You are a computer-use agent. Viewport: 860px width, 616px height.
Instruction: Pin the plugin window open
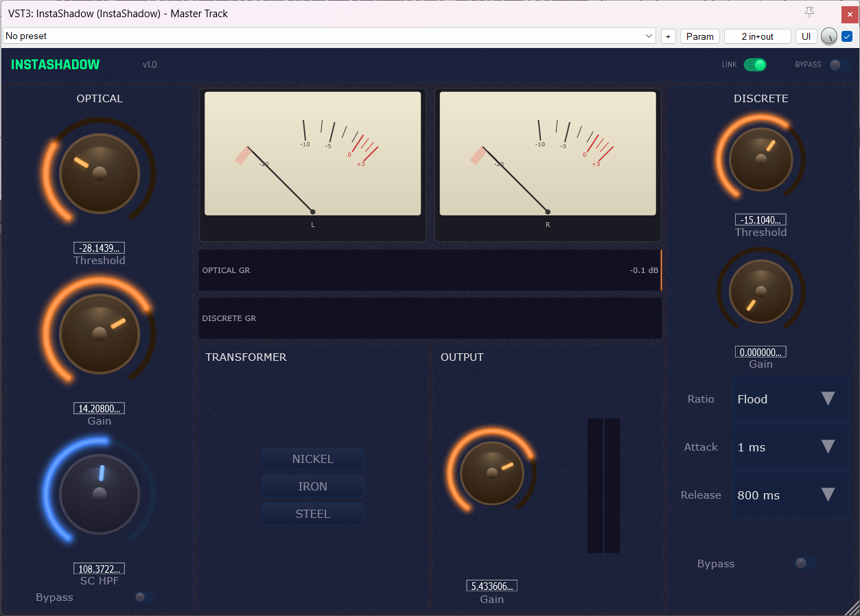coord(810,12)
